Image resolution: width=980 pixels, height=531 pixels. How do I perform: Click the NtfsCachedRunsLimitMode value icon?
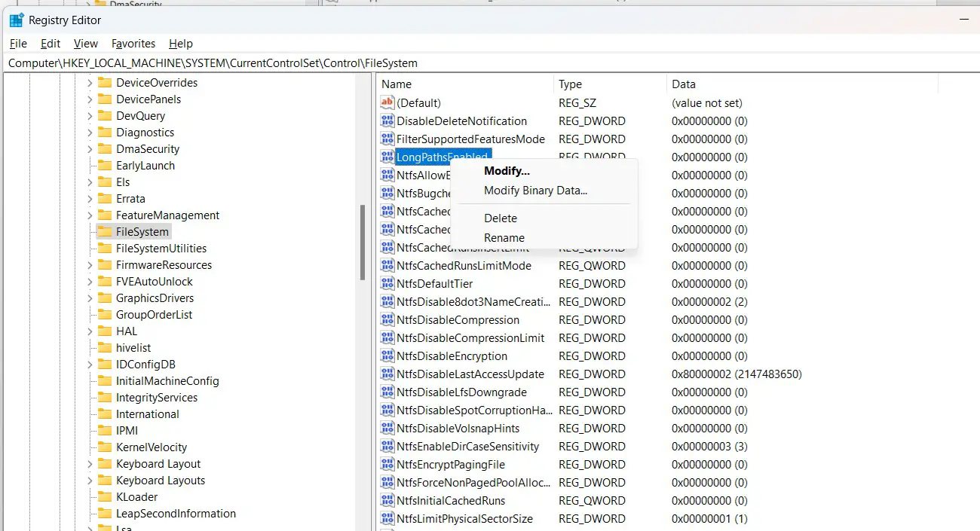[387, 265]
